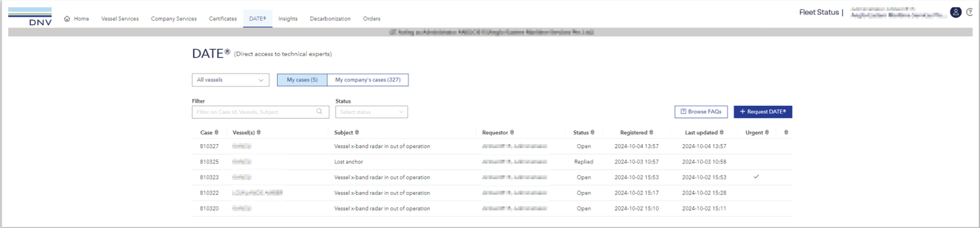Open Certificates menu
This screenshot has height=228, width=980.
(x=223, y=18)
